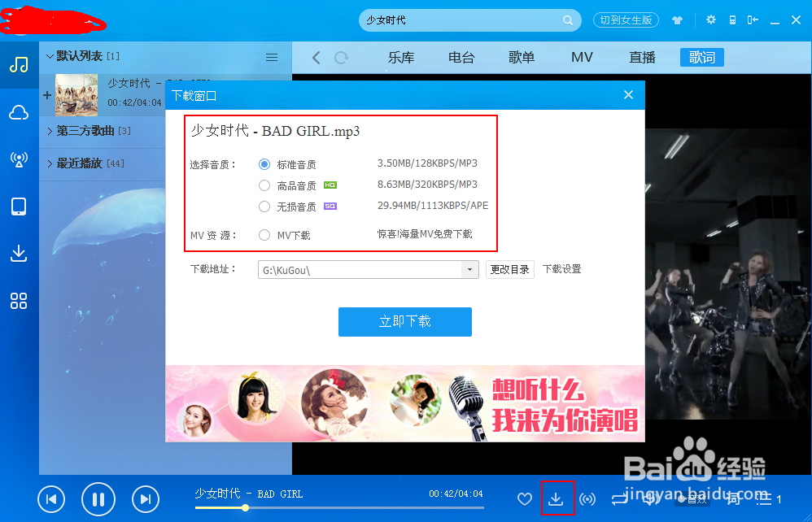The width and height of the screenshot is (812, 522).
Task: Click the 8.63MB/320KBPS/MP3 text
Action: 427,185
